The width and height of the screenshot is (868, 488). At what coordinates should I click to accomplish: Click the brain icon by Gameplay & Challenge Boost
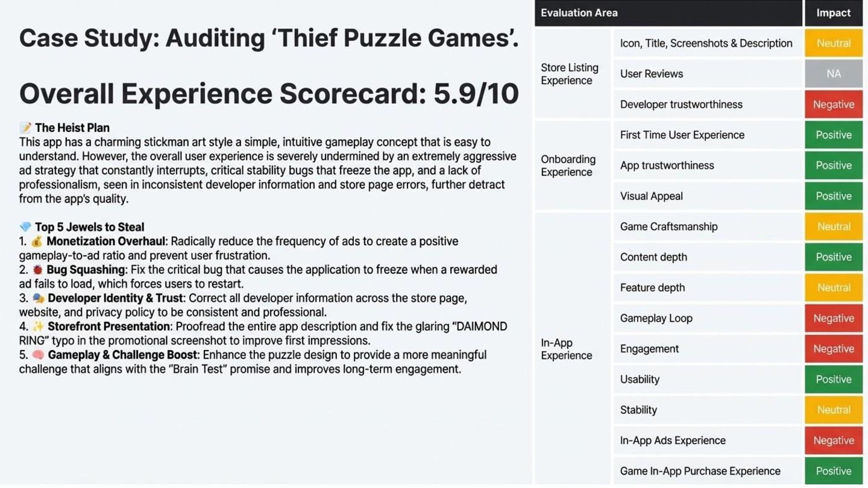(x=38, y=355)
